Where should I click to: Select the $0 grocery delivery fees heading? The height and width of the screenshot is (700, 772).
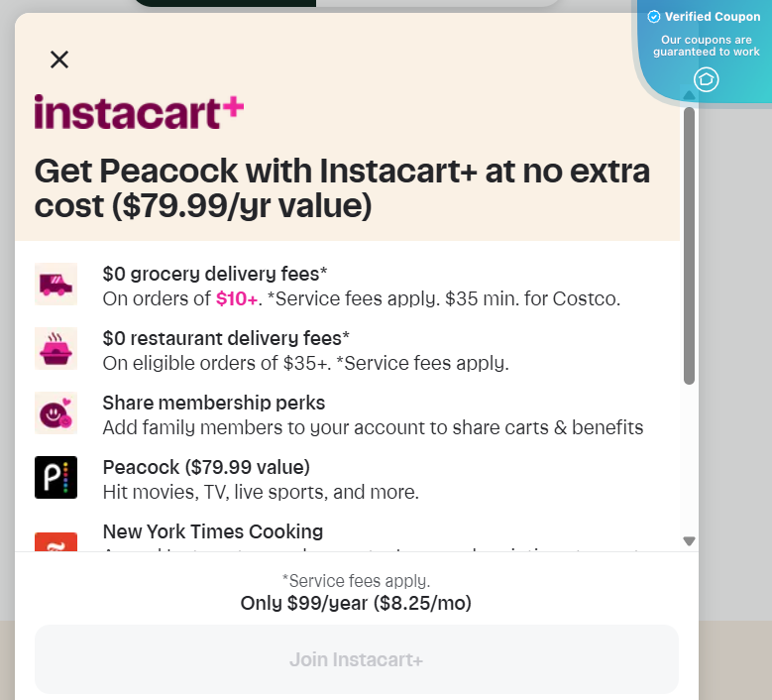pos(215,274)
